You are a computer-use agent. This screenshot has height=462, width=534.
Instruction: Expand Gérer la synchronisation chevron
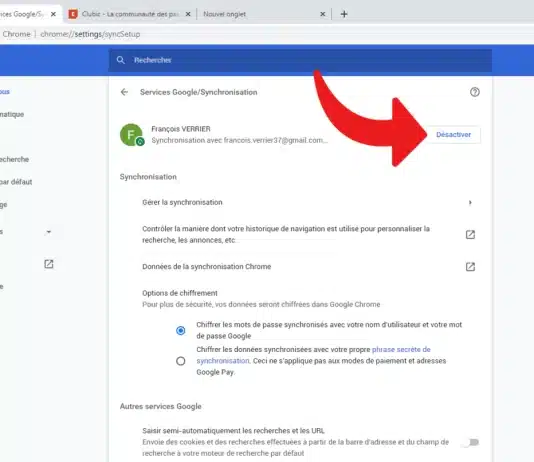(x=470, y=203)
